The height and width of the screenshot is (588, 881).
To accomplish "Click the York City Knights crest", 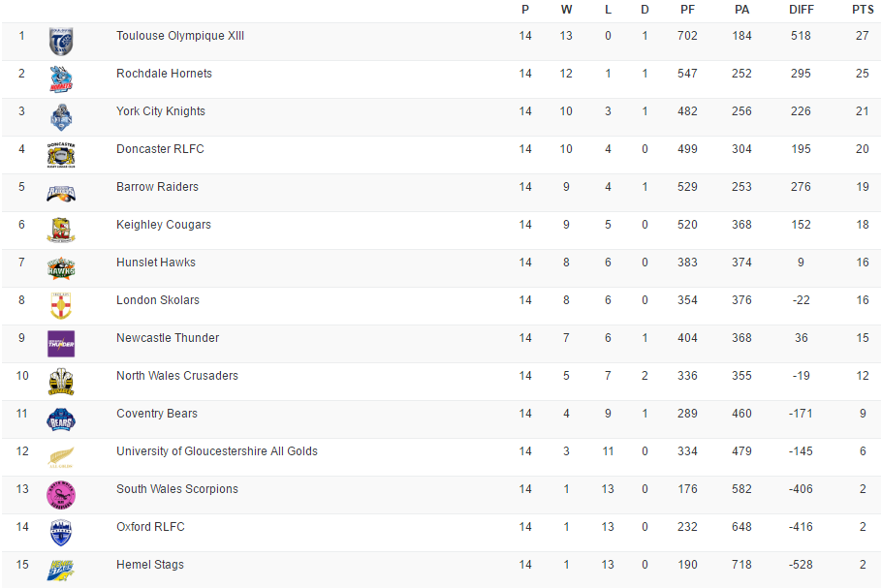I will click(x=61, y=117).
